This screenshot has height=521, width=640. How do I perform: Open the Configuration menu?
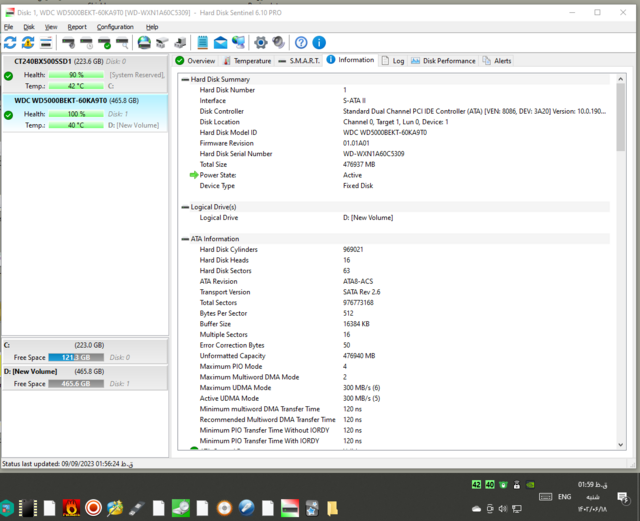coord(115,27)
